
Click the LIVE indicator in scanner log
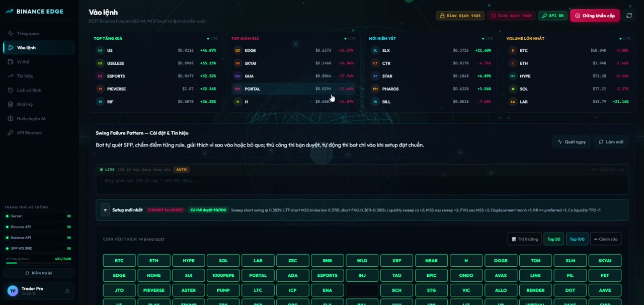click(107, 170)
